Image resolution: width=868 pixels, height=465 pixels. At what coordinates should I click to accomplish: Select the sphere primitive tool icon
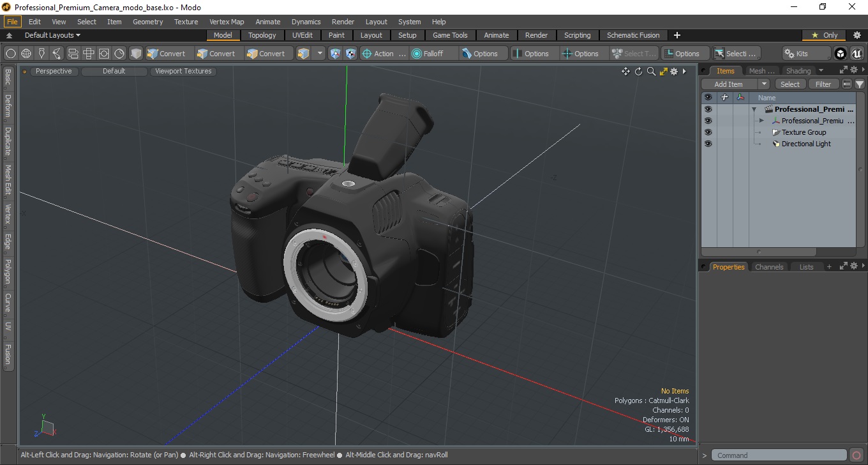click(11, 54)
